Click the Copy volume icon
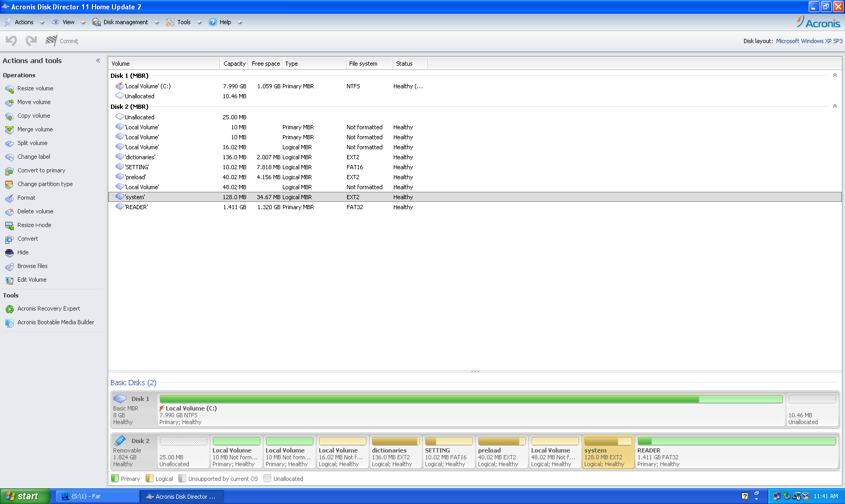The image size is (845, 504). [x=9, y=116]
